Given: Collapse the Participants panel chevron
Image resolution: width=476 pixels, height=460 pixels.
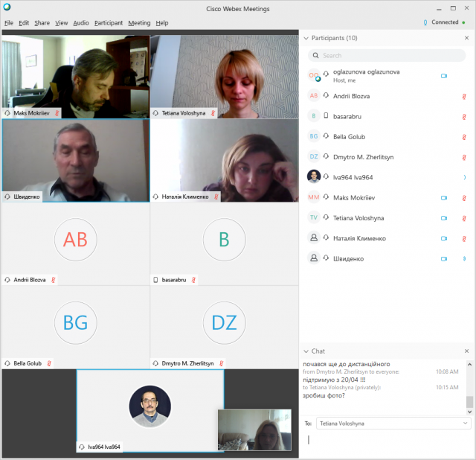Looking at the screenshot, I should tap(306, 38).
